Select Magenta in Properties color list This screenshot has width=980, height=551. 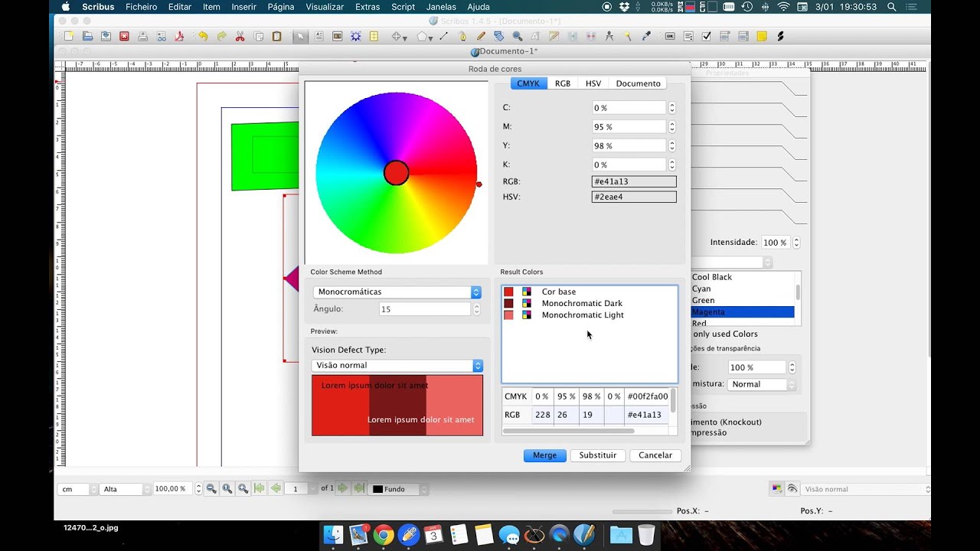click(x=742, y=311)
